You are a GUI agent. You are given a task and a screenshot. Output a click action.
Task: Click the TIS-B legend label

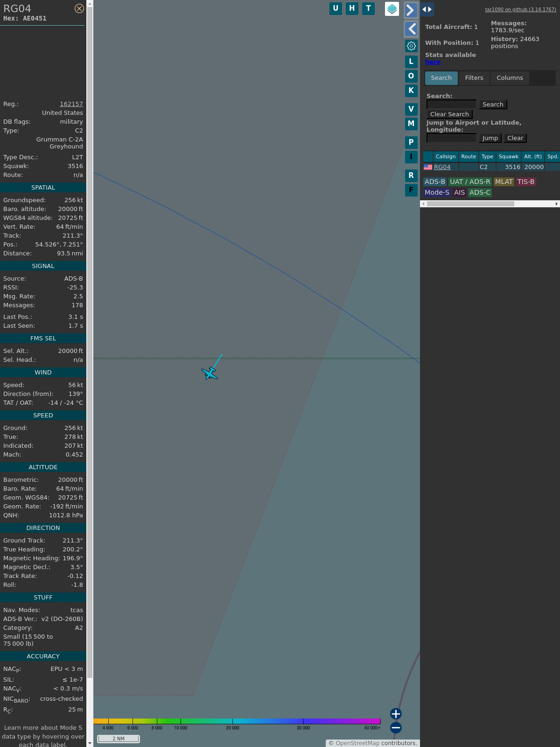click(x=526, y=182)
